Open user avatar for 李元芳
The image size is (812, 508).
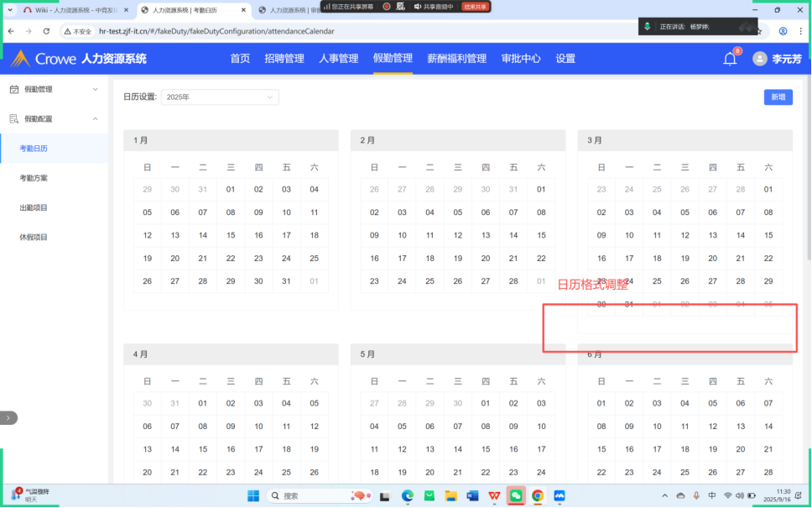tap(760, 59)
